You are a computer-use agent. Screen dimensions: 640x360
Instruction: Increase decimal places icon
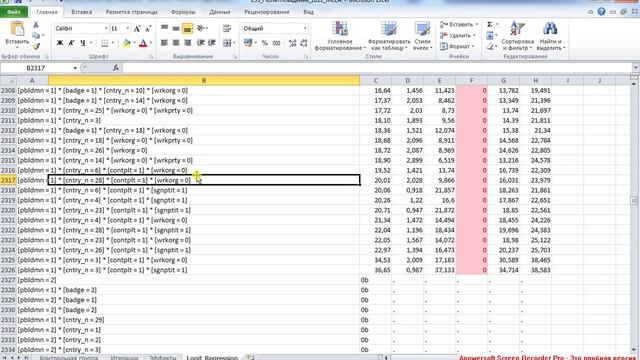(292, 42)
